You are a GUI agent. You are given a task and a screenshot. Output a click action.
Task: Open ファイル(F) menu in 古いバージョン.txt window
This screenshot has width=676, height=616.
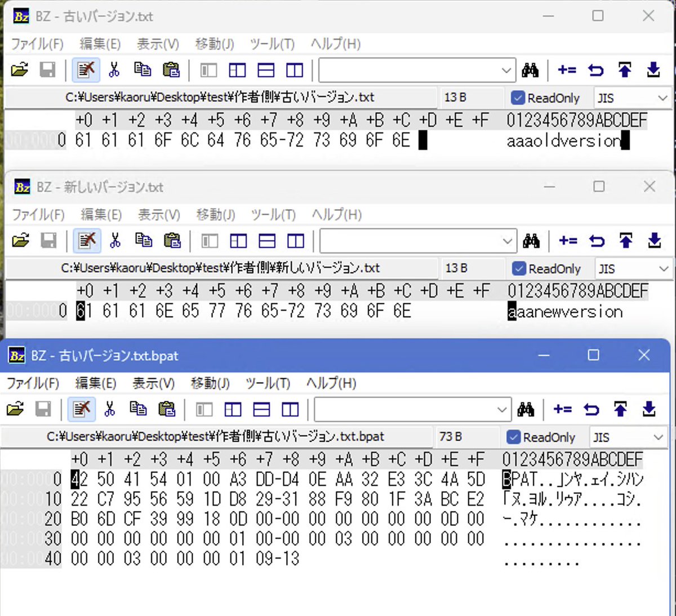[37, 44]
